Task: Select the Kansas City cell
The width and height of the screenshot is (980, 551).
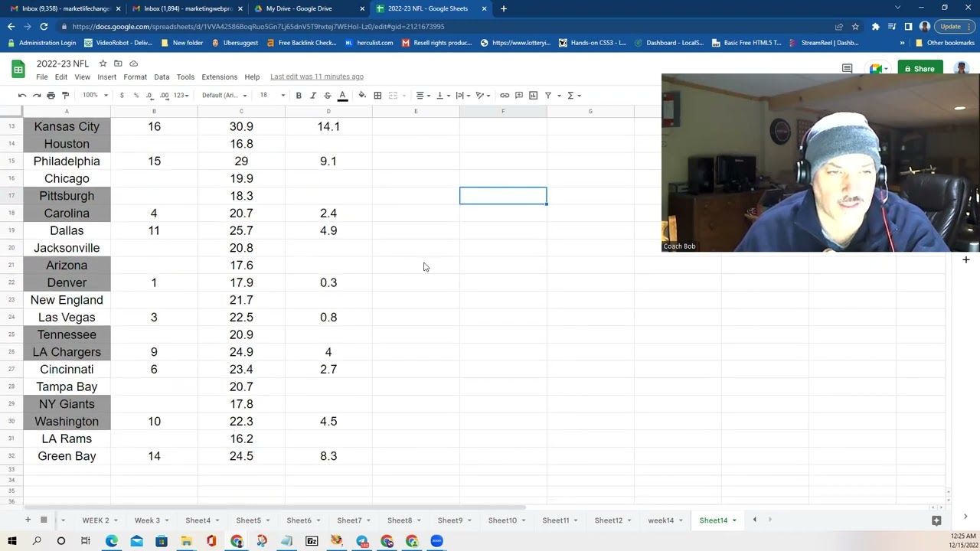Action: (x=67, y=126)
